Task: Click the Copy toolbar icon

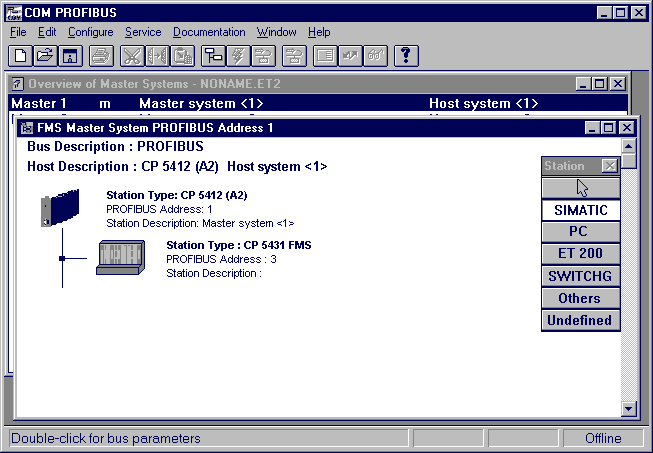Action: (157, 56)
